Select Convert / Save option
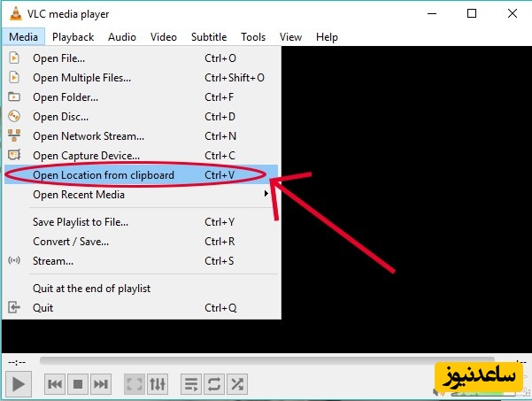Screen dimensions: 532x401 coord(71,242)
